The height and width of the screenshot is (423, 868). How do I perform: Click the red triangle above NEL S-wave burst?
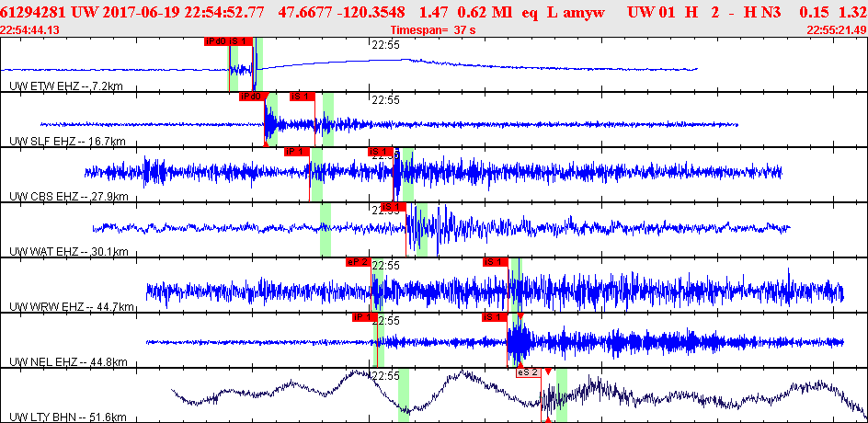(520, 315)
